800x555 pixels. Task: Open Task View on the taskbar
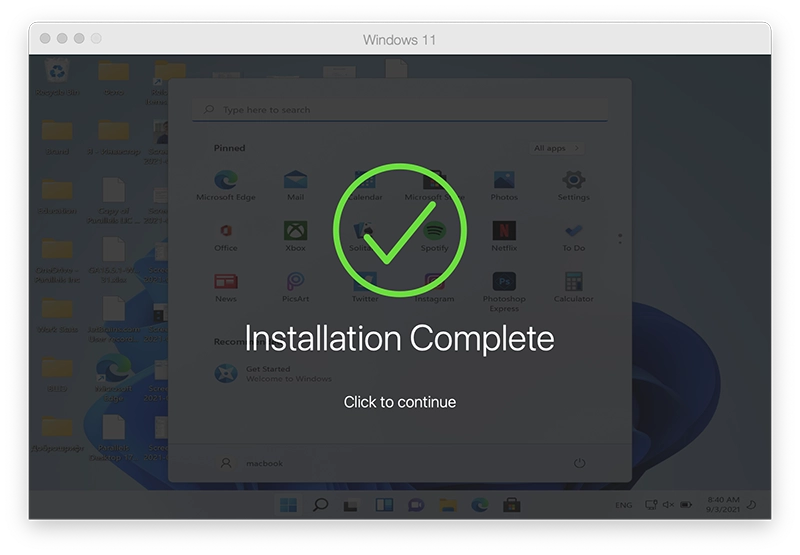coord(351,505)
